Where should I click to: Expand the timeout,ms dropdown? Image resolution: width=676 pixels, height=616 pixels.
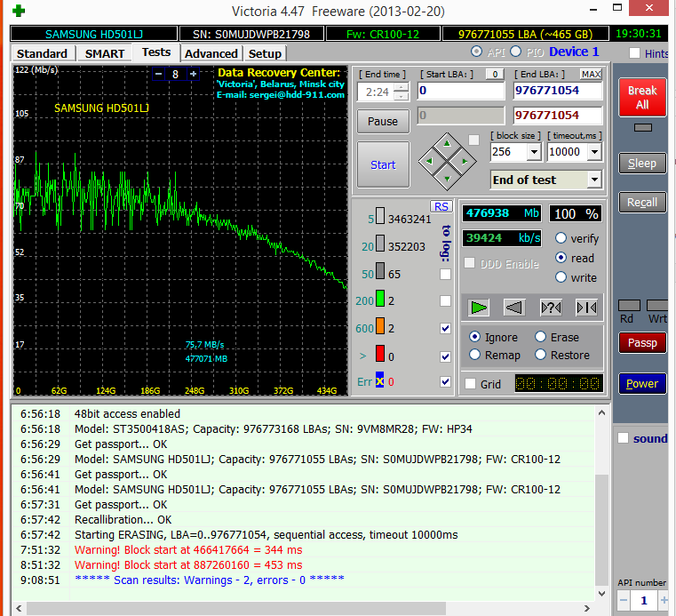click(x=594, y=152)
